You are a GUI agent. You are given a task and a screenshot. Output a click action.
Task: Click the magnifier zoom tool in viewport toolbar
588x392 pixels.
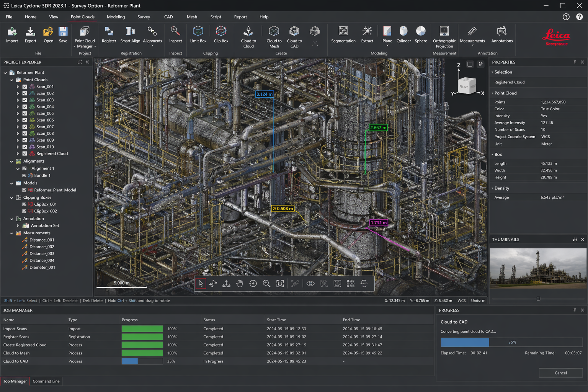pos(266,283)
